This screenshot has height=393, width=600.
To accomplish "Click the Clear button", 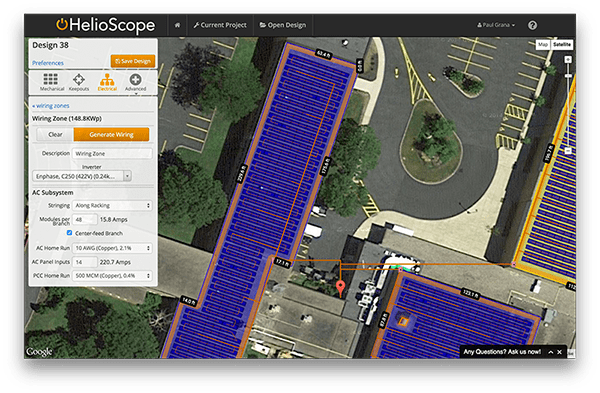I will click(x=55, y=134).
